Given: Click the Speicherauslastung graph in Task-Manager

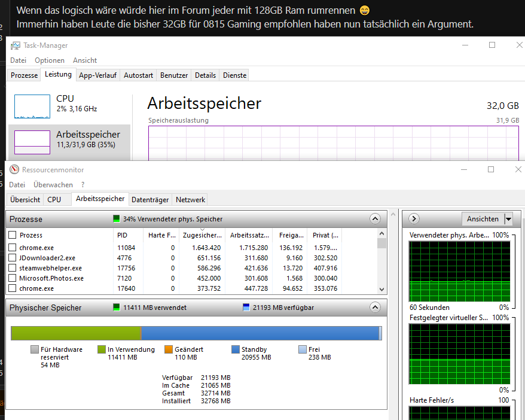Looking at the screenshot, I should [x=334, y=144].
